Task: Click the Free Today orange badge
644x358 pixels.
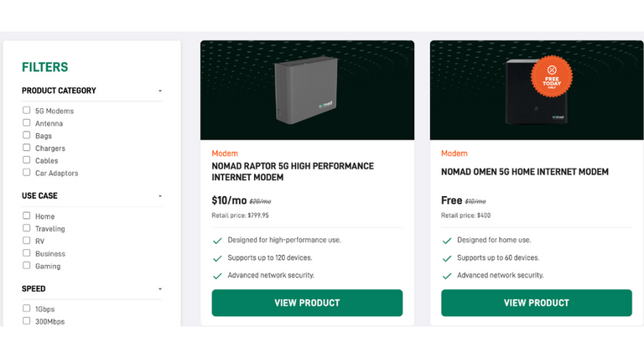Action: coord(552,76)
